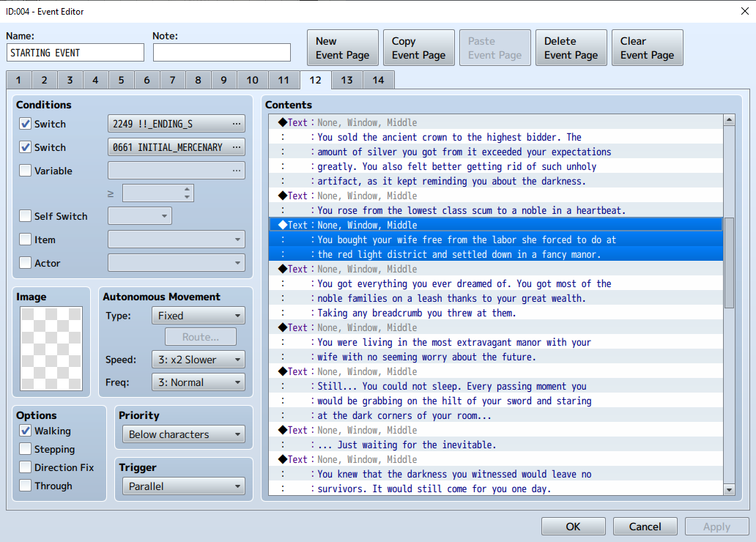Select line 'You sold the ancient crown'

496,138
